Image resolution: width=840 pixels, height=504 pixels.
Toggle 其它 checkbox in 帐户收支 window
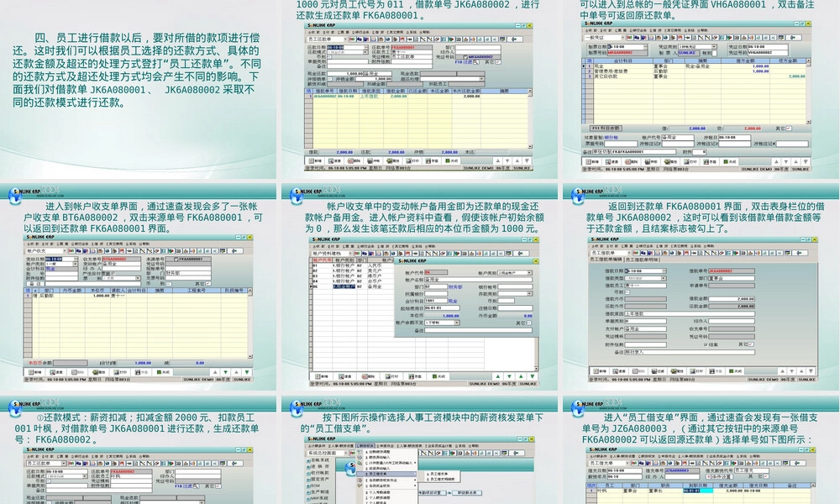pos(208,284)
